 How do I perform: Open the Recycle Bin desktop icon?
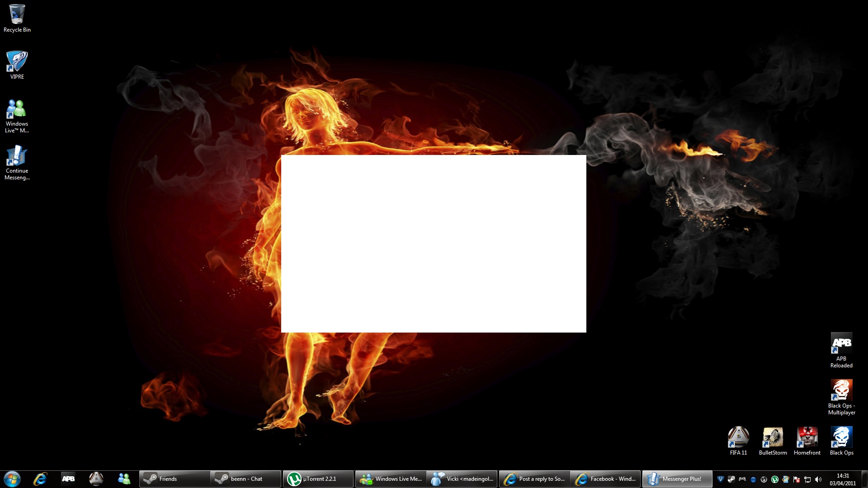click(17, 18)
